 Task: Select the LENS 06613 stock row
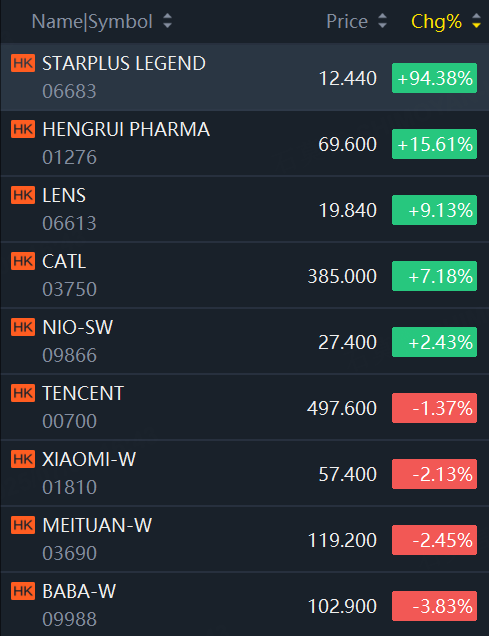pos(244,209)
